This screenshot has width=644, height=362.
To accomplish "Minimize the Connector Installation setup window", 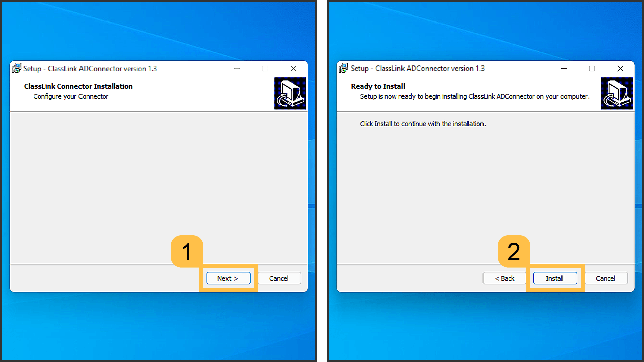I will (x=237, y=69).
